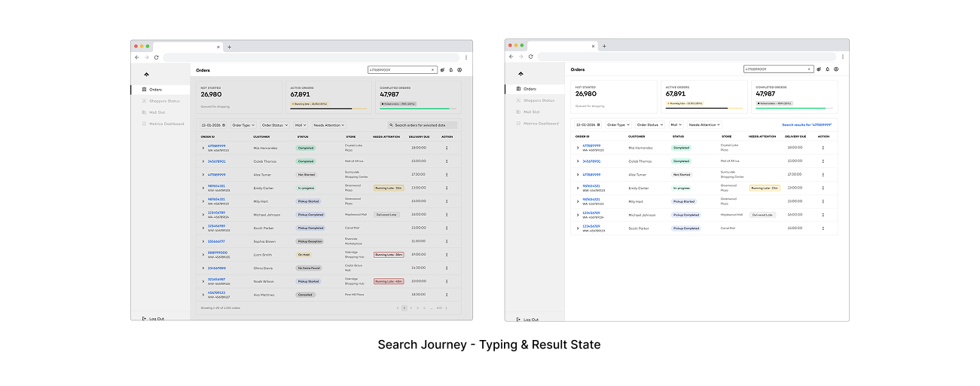
Task: Open action menu for Liam Smith's order
Action: [x=447, y=255]
